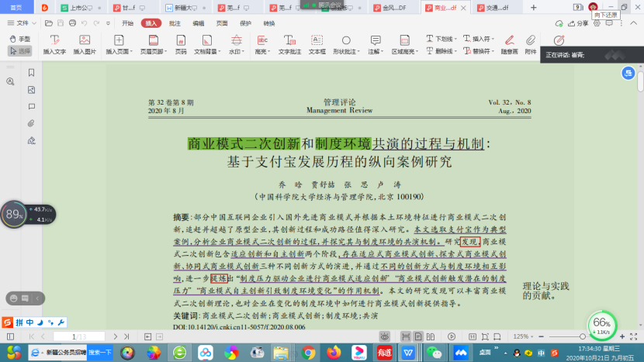Click Insert Picture (插入图片) tool
644x362 pixels.
click(x=85, y=44)
